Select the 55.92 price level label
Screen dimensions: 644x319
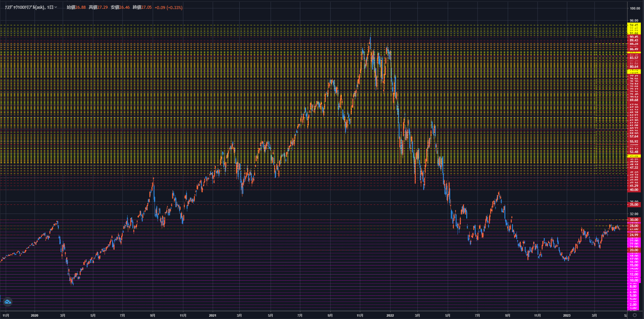[634, 142]
